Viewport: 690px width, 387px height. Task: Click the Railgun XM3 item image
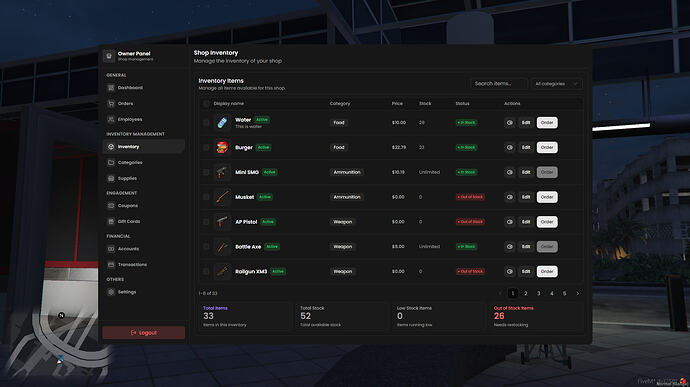coord(222,271)
